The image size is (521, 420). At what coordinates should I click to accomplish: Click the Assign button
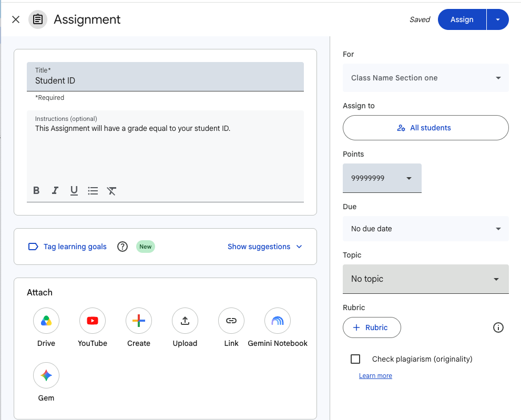pyautogui.click(x=462, y=19)
